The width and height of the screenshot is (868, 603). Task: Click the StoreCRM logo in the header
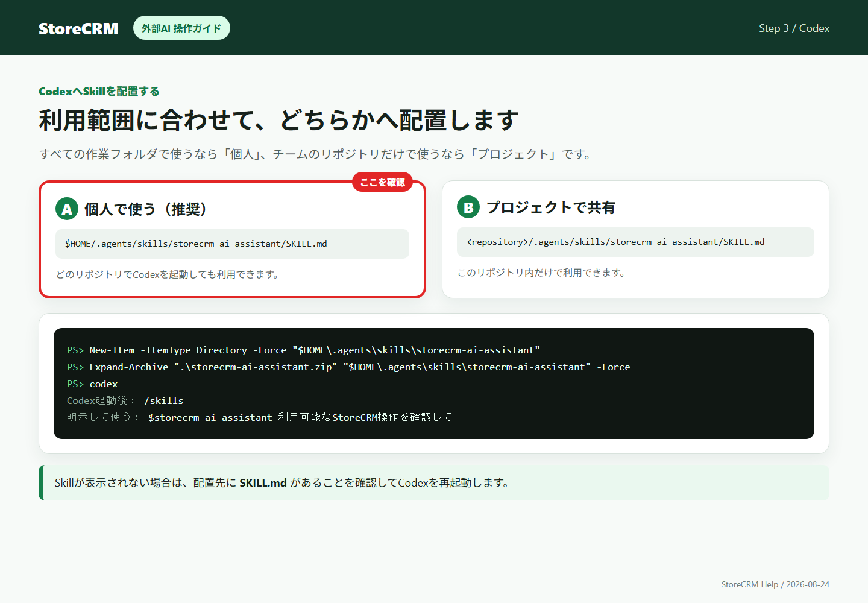point(78,28)
